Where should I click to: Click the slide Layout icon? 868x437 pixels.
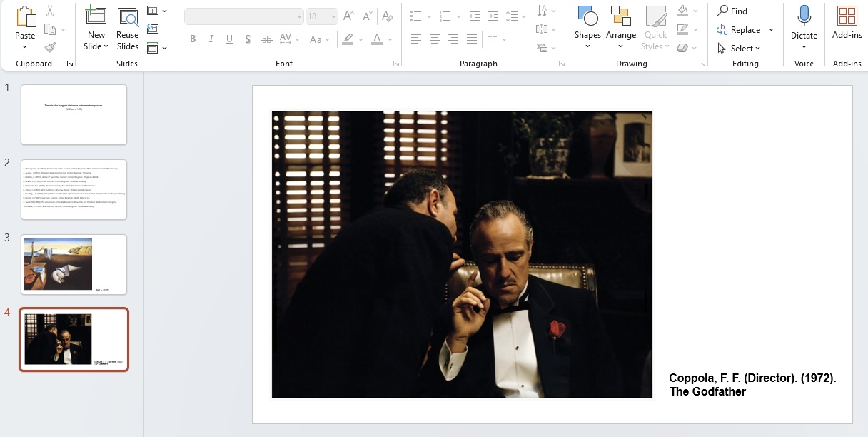pyautogui.click(x=153, y=11)
